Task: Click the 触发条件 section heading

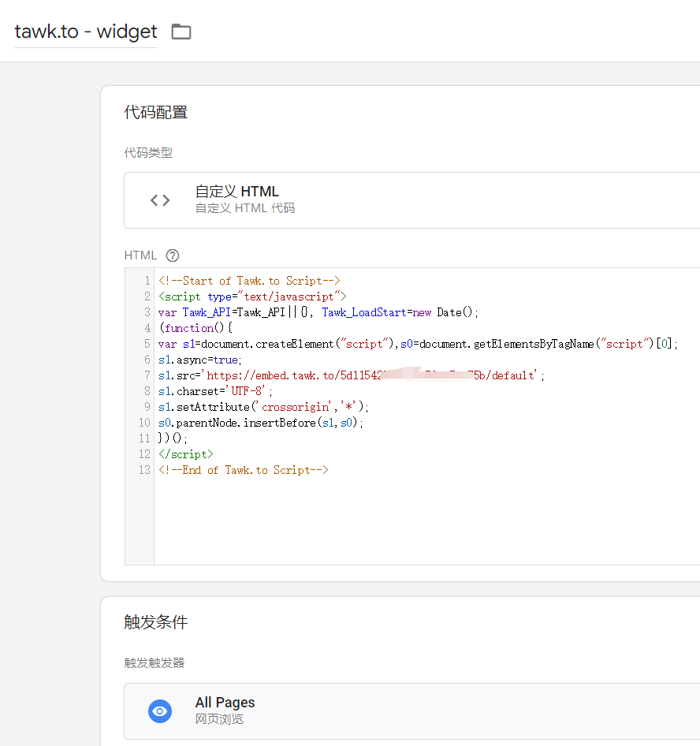Action: pos(156,622)
